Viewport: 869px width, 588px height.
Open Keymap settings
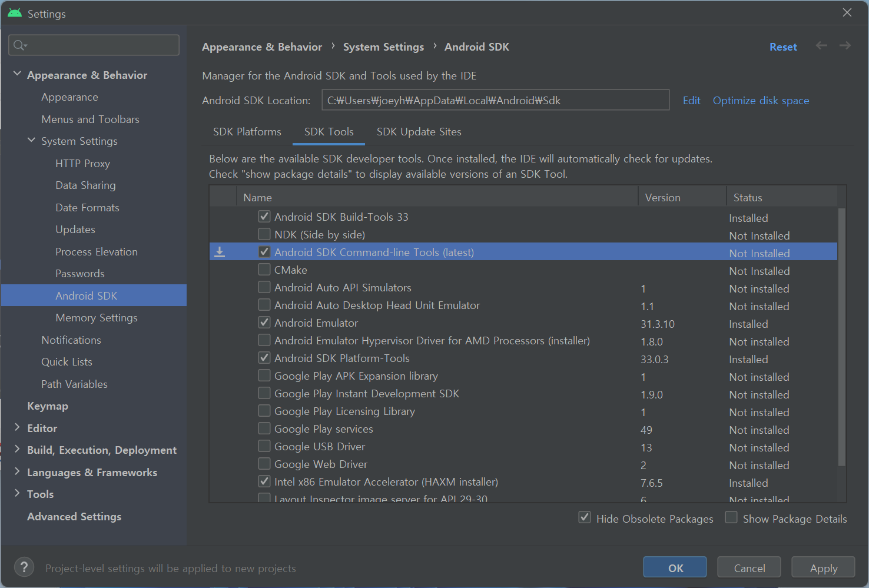click(48, 406)
